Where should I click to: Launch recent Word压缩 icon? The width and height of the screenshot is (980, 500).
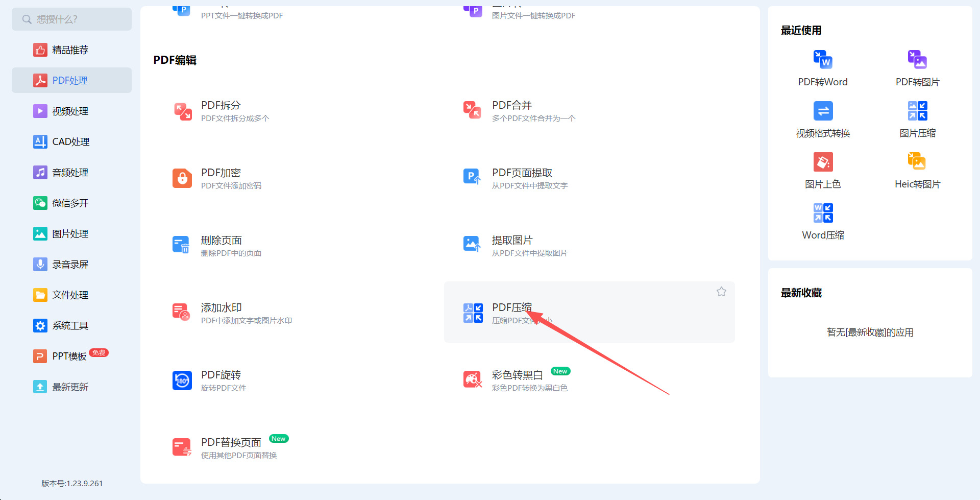click(823, 213)
